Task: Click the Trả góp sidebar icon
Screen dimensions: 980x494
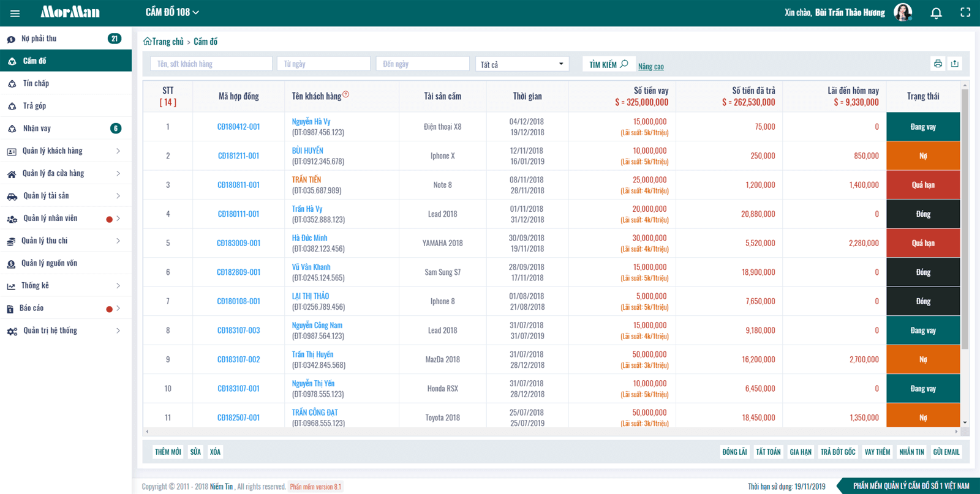Action: [12, 107]
